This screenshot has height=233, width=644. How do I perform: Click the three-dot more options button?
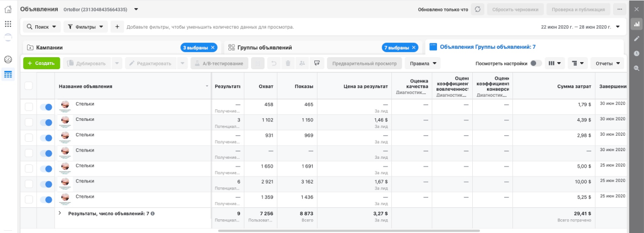pyautogui.click(x=620, y=9)
